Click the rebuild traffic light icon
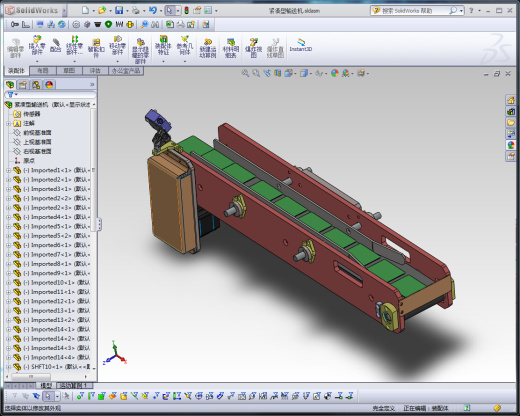Viewport: 520px width, 416px height. [x=186, y=11]
